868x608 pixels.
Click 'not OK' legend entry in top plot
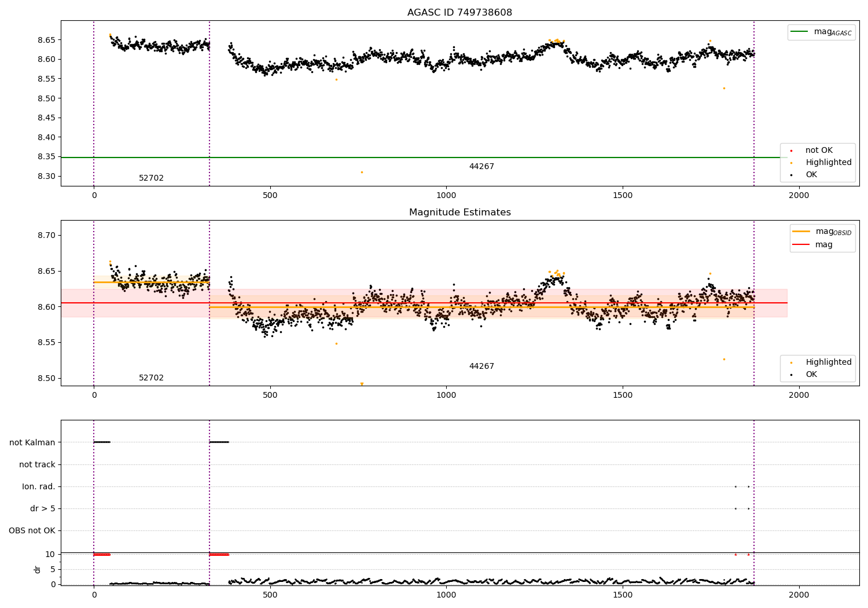819,151
